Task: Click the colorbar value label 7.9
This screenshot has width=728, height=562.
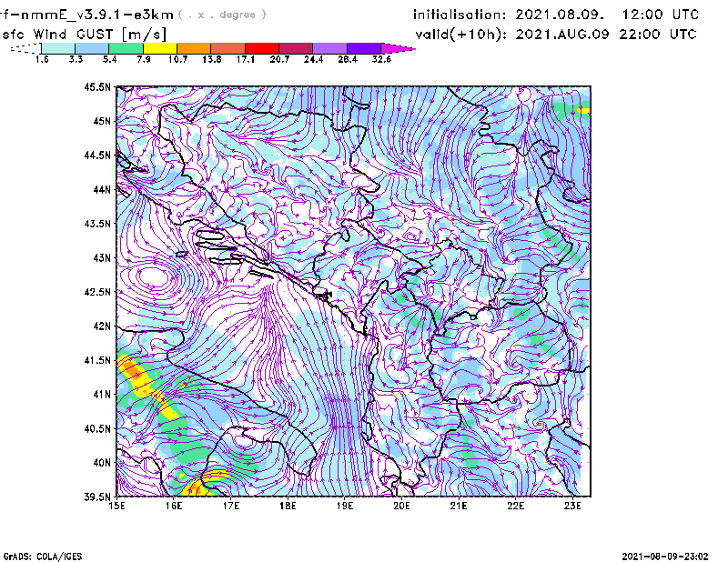Action: tap(144, 59)
